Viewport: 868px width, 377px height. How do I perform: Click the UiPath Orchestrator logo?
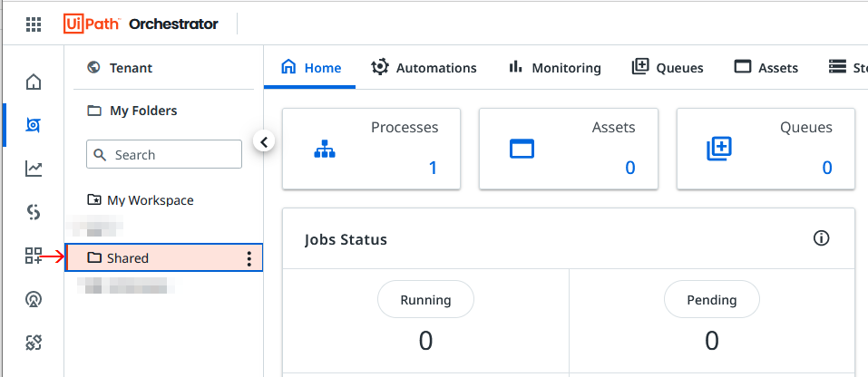[141, 24]
